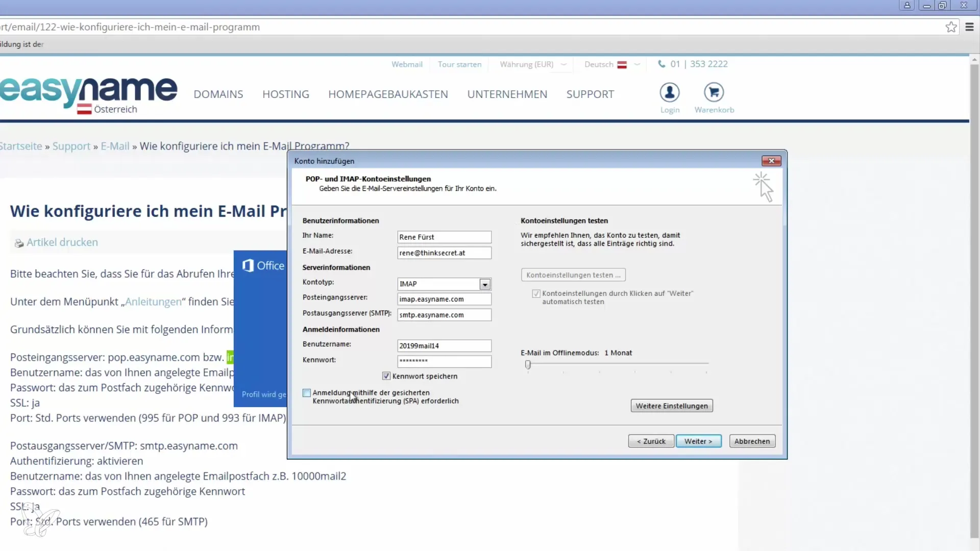The width and height of the screenshot is (980, 551).
Task: Adjust the E-Mail im Offlinemodus slider handle
Action: point(528,364)
